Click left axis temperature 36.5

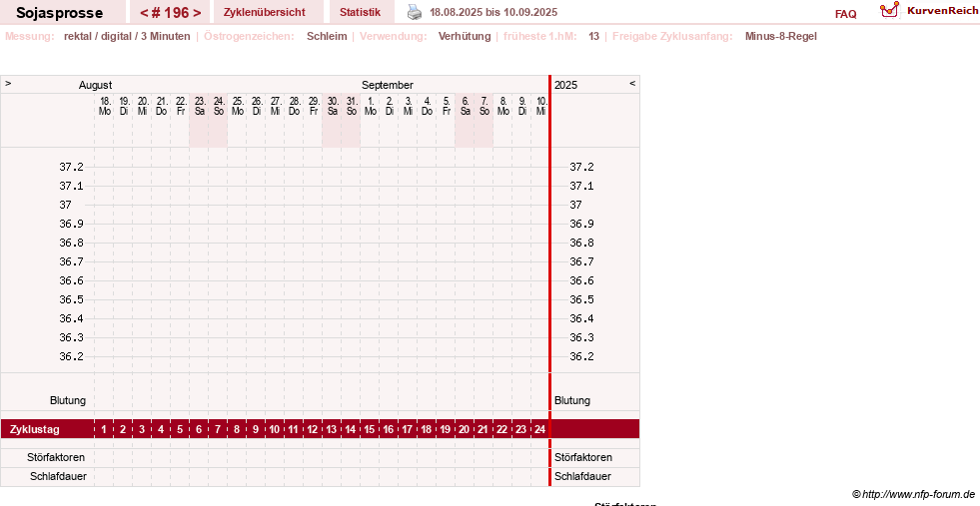(71, 299)
